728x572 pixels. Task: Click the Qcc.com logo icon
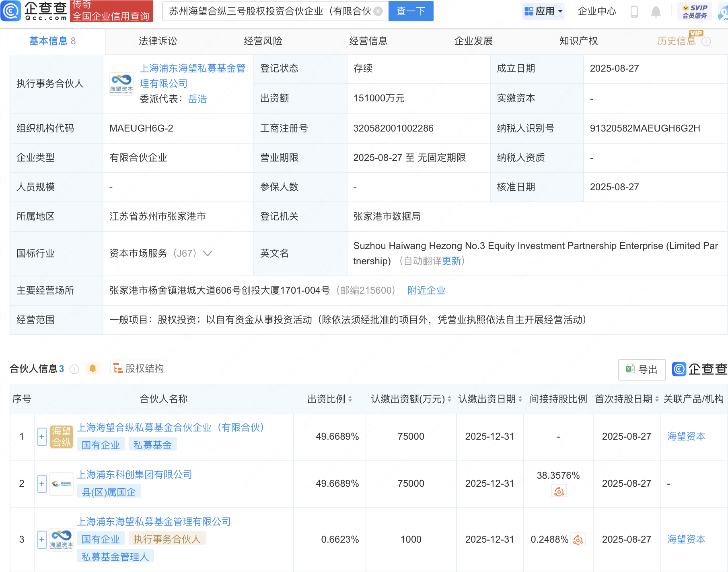[x=11, y=11]
